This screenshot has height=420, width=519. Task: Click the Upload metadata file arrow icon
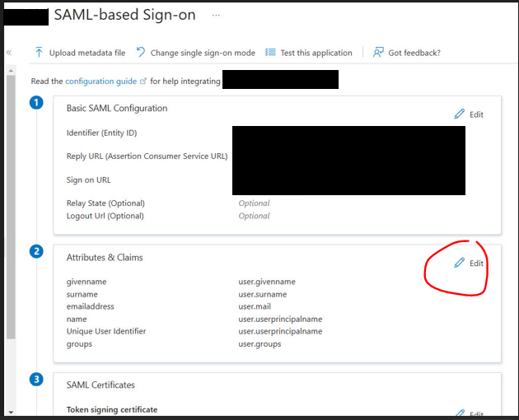point(39,52)
